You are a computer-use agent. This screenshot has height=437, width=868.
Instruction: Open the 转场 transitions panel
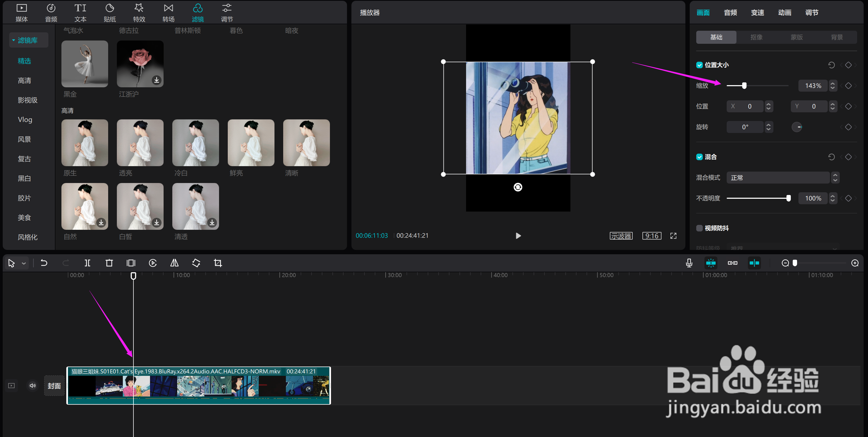[x=168, y=13]
